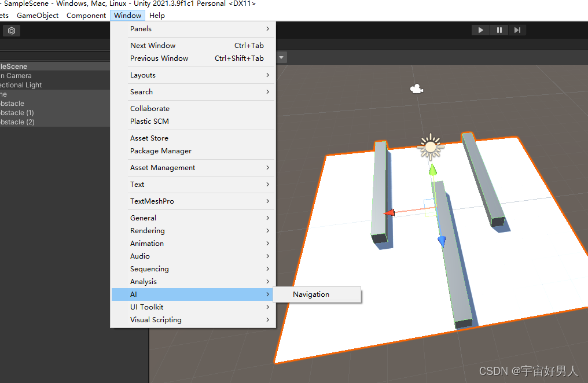Click the Pause button in the toolbar

[499, 30]
